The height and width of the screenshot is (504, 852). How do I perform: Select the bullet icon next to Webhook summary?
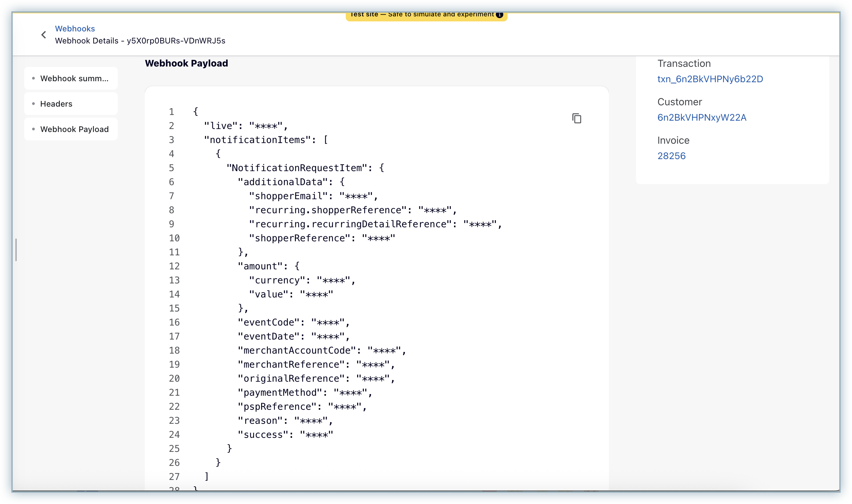pos(33,78)
